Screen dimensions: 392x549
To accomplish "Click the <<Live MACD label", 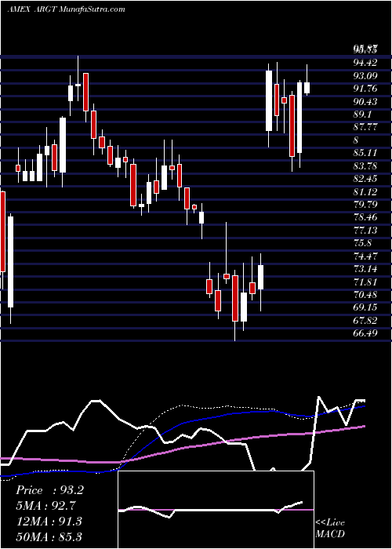I will click(x=330, y=529).
